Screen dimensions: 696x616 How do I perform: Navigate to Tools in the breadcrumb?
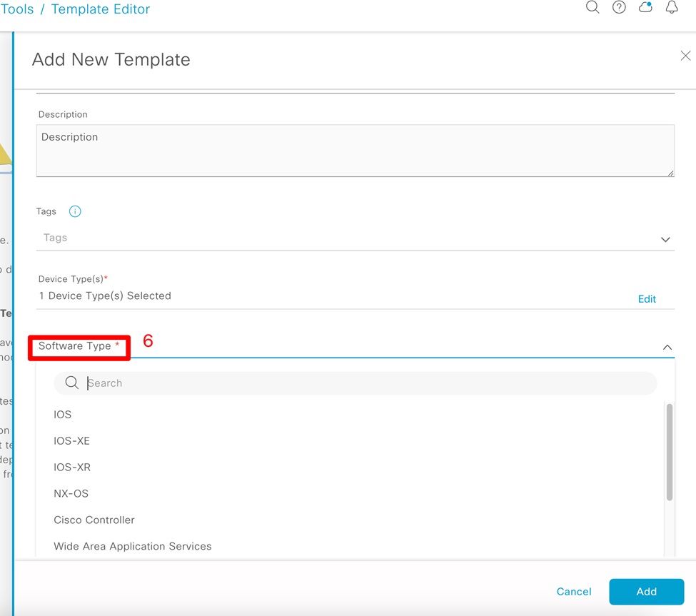click(x=17, y=9)
